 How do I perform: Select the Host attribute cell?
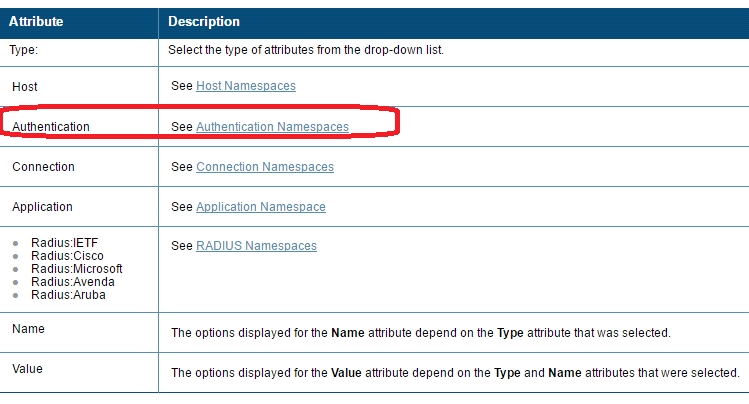coord(25,87)
